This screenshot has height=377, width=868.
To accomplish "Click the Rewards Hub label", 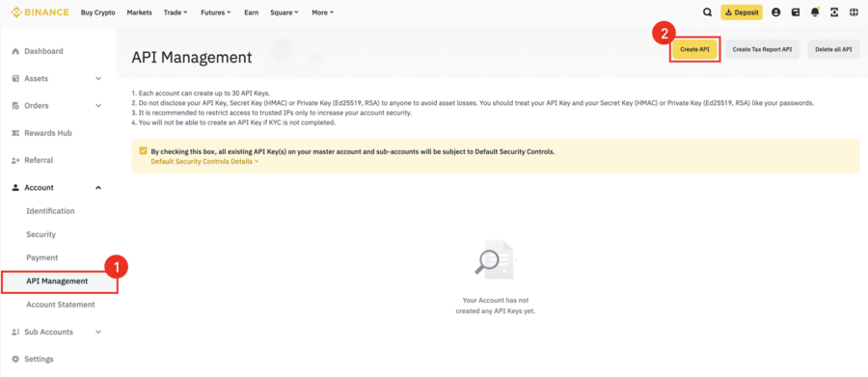I will coord(48,133).
